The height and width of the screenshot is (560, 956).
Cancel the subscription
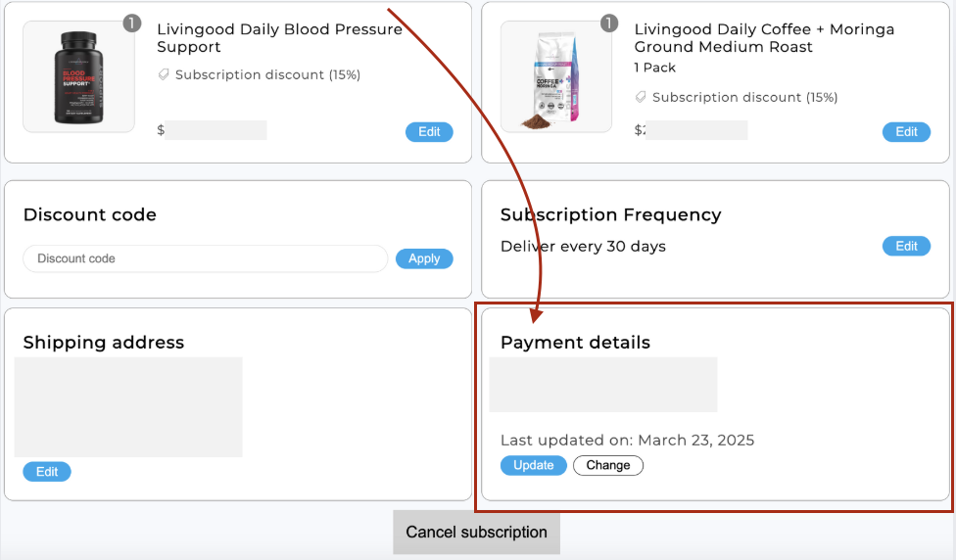(476, 532)
